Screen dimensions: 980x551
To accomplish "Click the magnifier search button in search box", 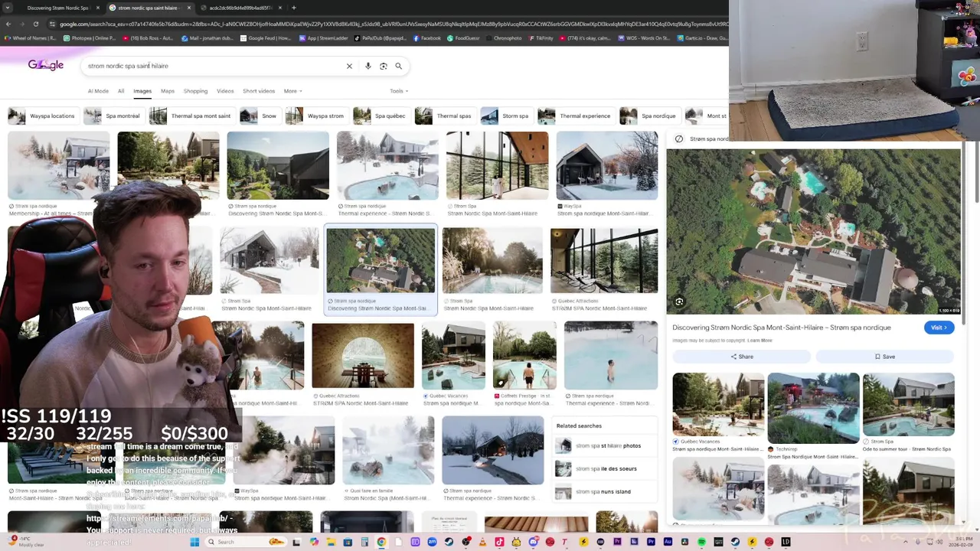I will 398,66.
